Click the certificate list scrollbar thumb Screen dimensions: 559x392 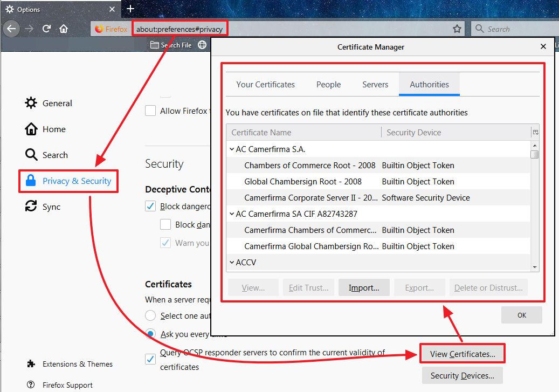point(534,154)
